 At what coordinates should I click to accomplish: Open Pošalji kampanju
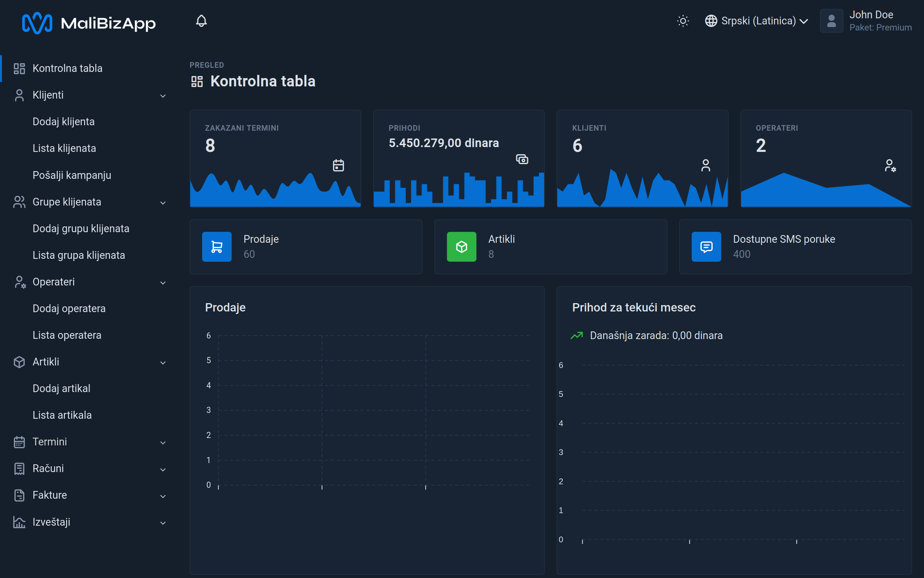click(x=72, y=175)
